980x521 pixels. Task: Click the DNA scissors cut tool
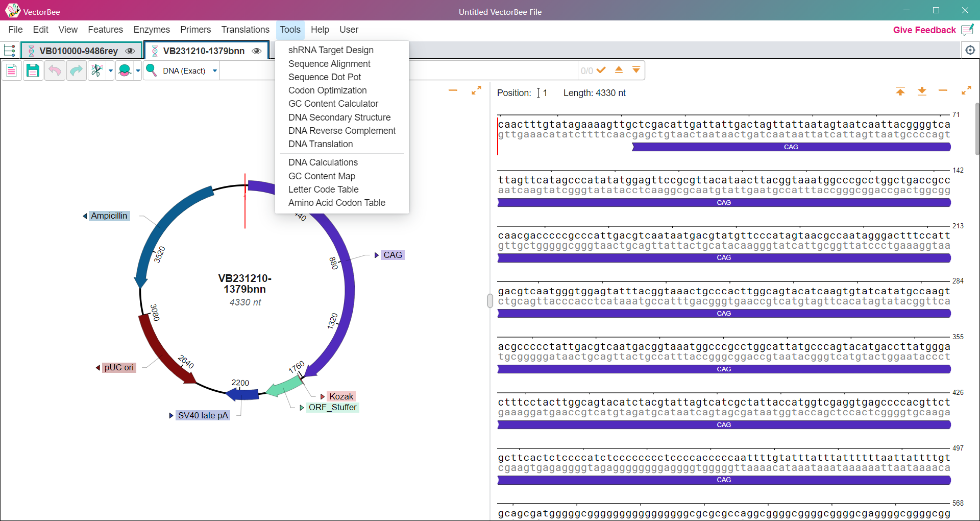coord(96,70)
